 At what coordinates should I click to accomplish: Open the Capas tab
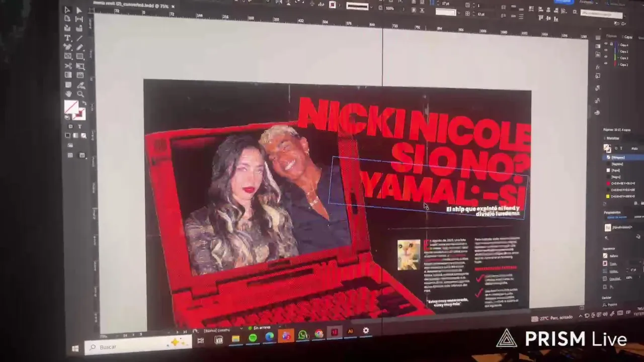click(627, 37)
